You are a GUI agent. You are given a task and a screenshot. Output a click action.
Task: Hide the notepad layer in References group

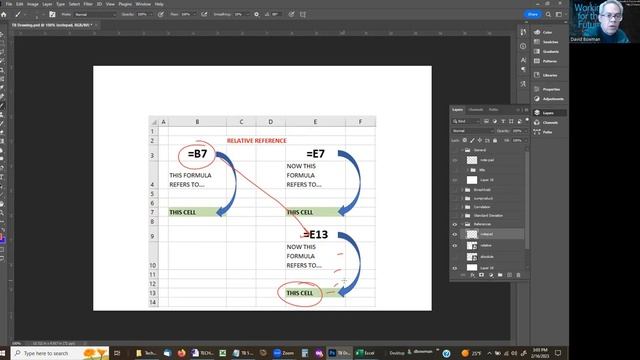coord(455,234)
